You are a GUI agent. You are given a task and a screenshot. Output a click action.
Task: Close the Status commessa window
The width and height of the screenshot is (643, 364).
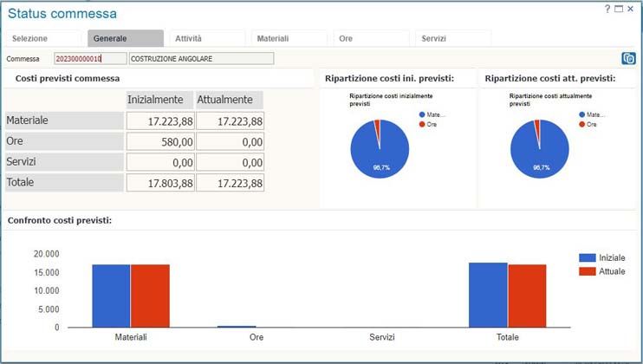pyautogui.click(x=631, y=9)
